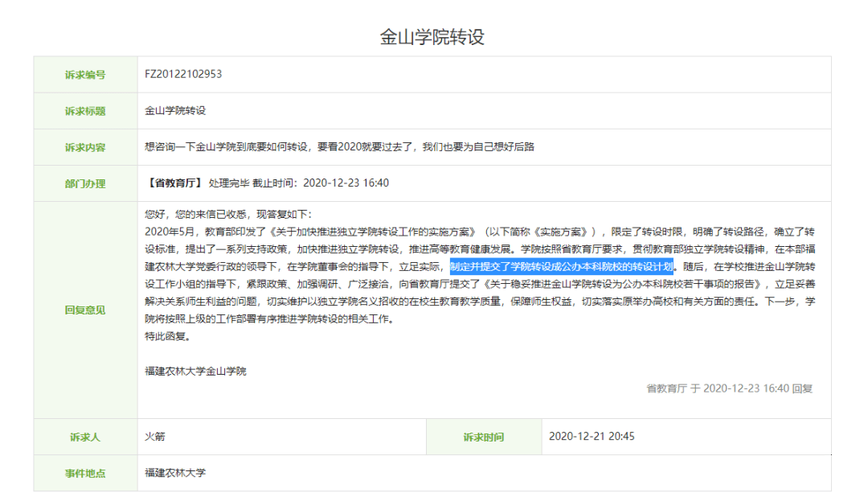Image resolution: width=868 pixels, height=501 pixels.
Task: Click the page title 金山学院转设
Action: pos(432,37)
